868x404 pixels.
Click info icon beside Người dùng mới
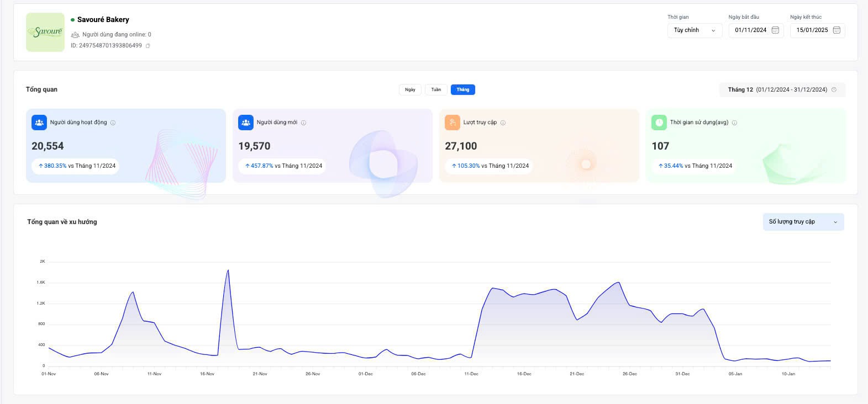[303, 123]
